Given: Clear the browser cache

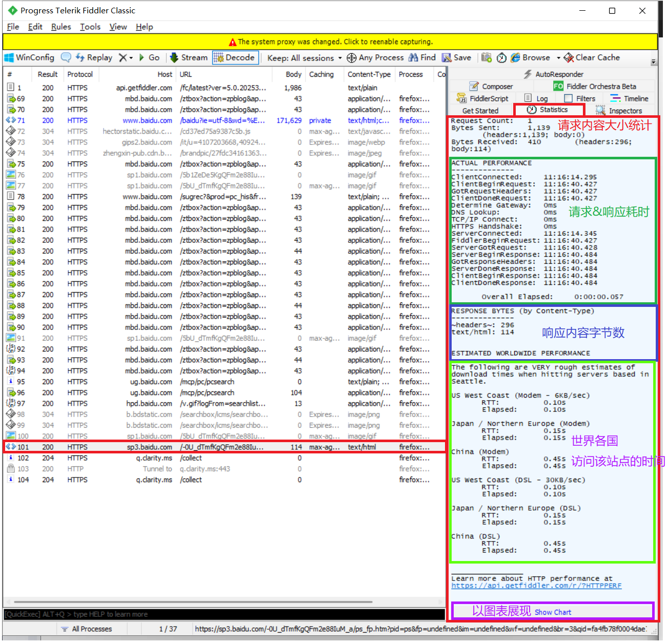Looking at the screenshot, I should coord(592,58).
